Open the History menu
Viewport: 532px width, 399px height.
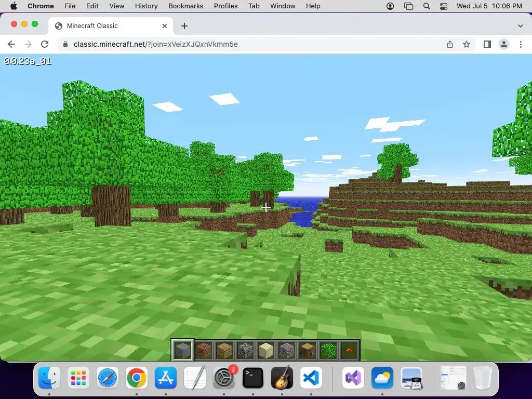pos(146,6)
